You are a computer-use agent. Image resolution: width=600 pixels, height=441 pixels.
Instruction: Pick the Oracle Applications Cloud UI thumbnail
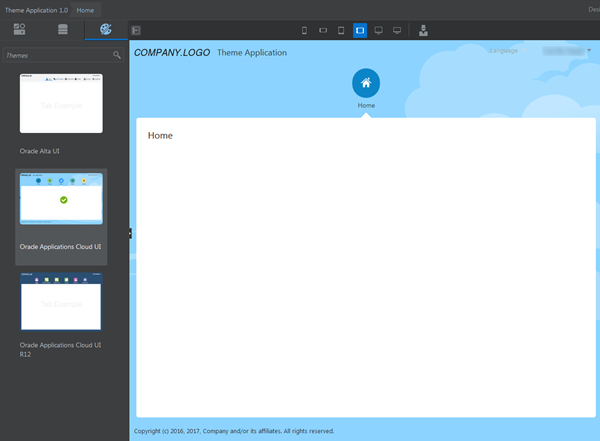click(x=61, y=199)
